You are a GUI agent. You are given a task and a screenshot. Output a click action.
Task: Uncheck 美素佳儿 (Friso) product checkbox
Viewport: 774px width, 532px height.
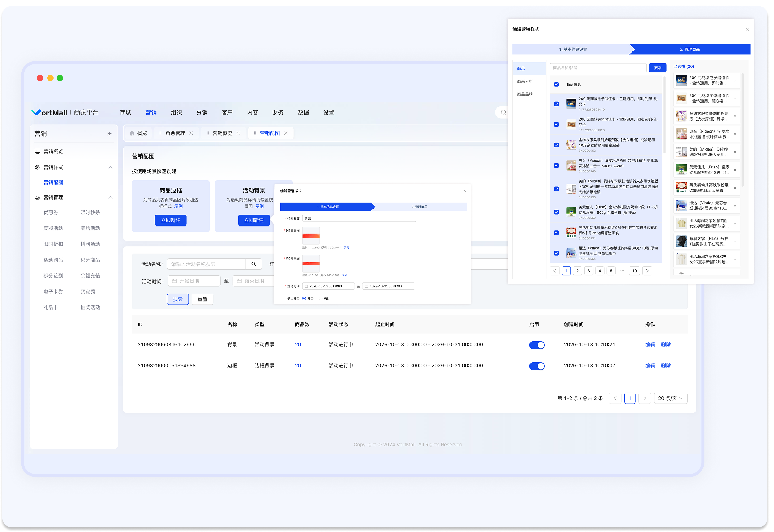(556, 212)
